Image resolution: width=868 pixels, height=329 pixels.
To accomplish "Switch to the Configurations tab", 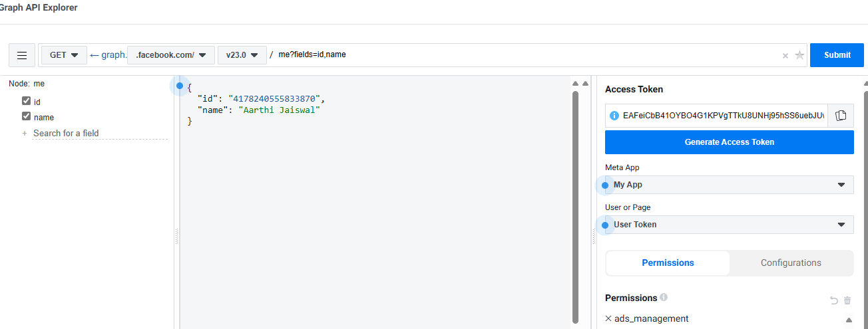I will coord(791,263).
